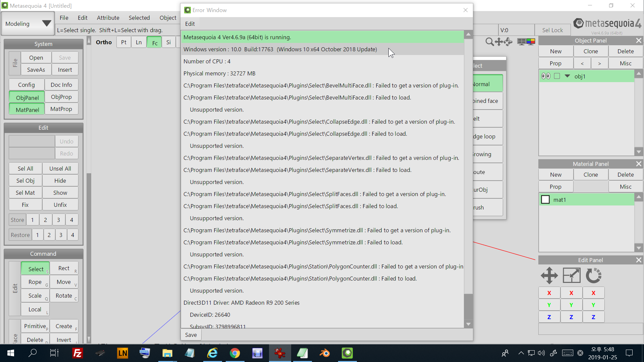Open the Error Window Edit menu

[190, 24]
